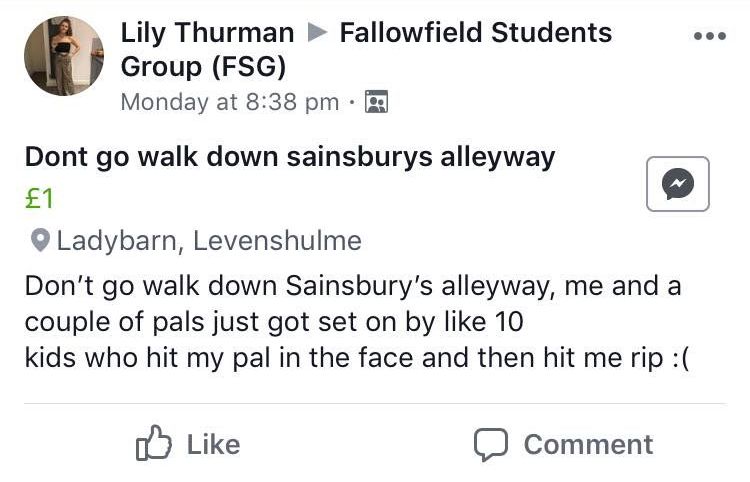Screen dimensions: 750x482
Task: Click the Like button label
Action: (213, 444)
